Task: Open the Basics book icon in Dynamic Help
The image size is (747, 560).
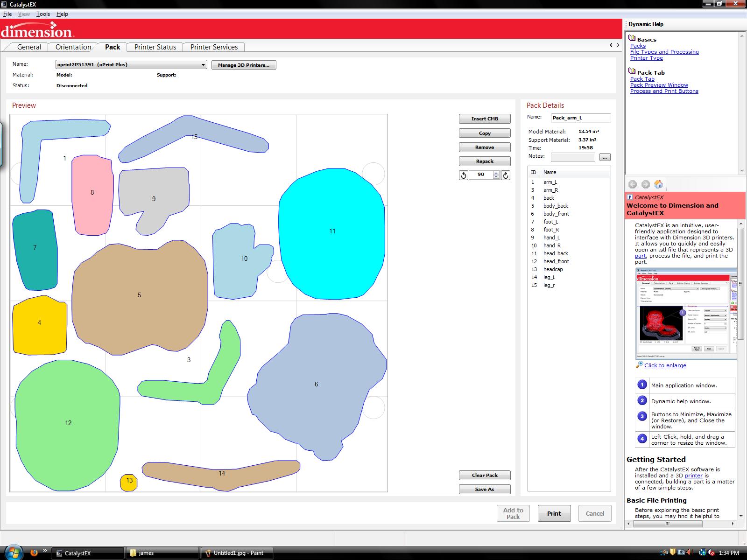Action: coord(632,38)
